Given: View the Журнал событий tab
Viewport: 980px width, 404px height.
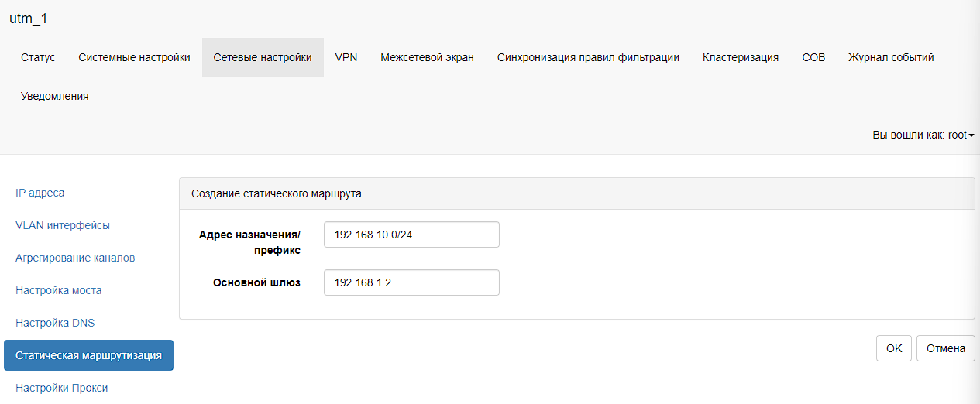Looking at the screenshot, I should click(x=891, y=57).
